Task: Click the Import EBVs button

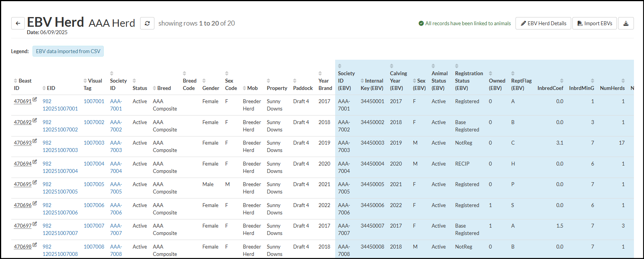Action: point(594,24)
